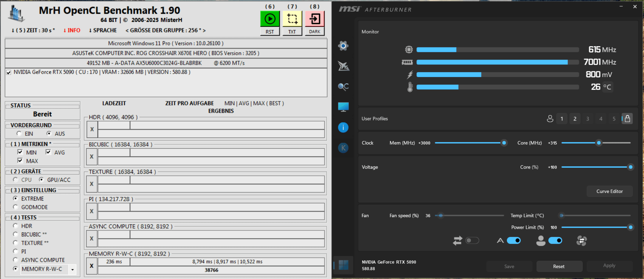The width and height of the screenshot is (644, 279).
Task: Select user profile 2 in Afterburner
Action: [x=575, y=119]
